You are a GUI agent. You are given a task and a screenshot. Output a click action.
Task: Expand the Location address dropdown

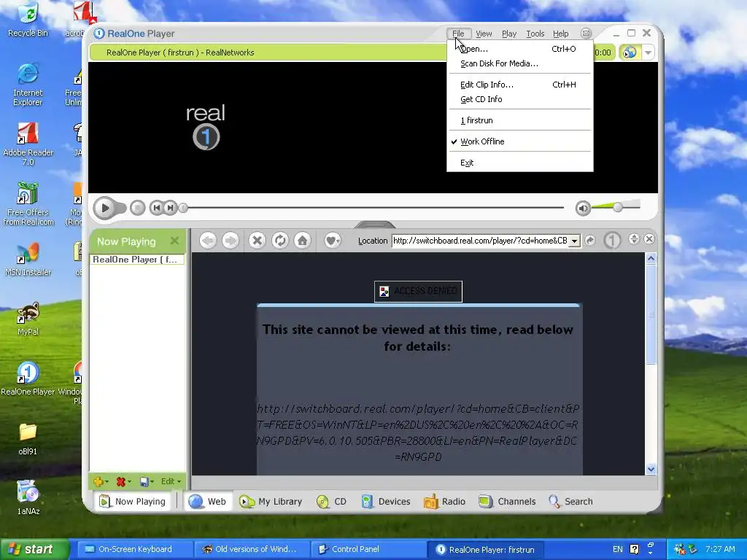tap(575, 241)
